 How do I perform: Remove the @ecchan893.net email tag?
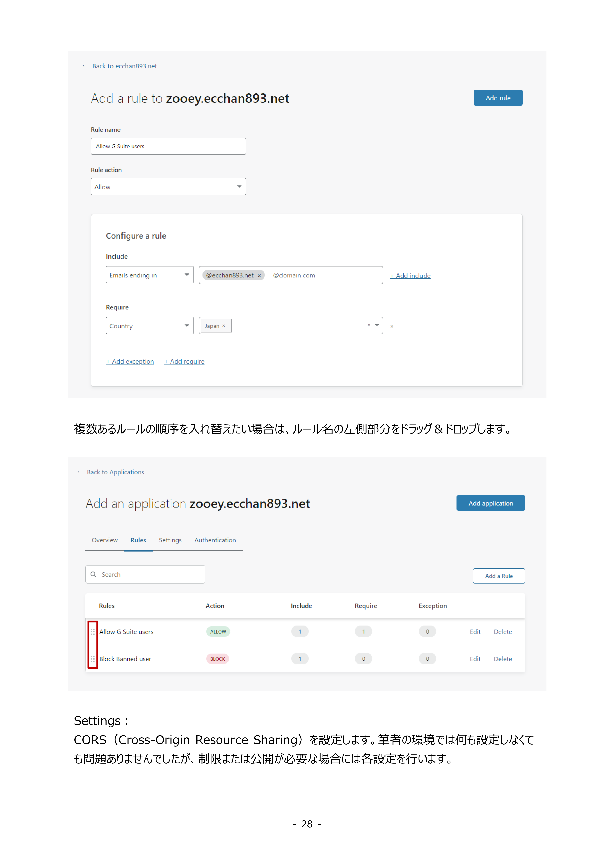pyautogui.click(x=259, y=276)
